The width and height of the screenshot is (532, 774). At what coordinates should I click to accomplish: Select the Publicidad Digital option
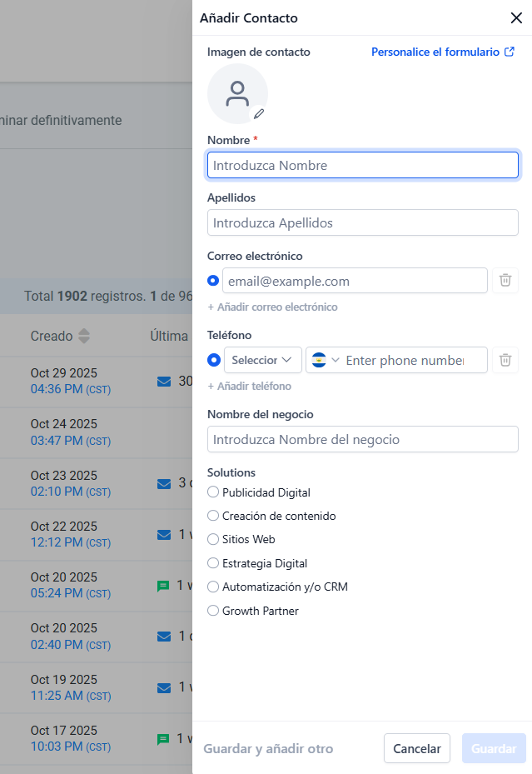213,492
